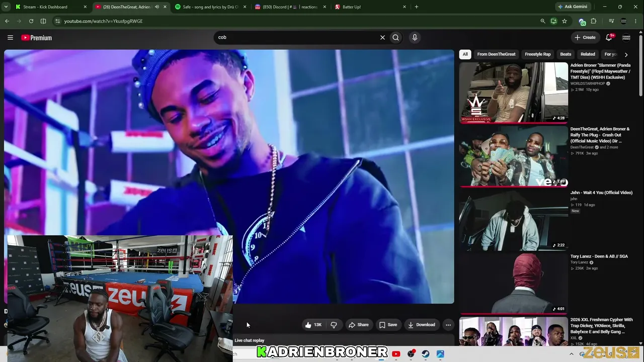This screenshot has height=362, width=644.
Task: Open a new browser tab
Action: [417, 7]
